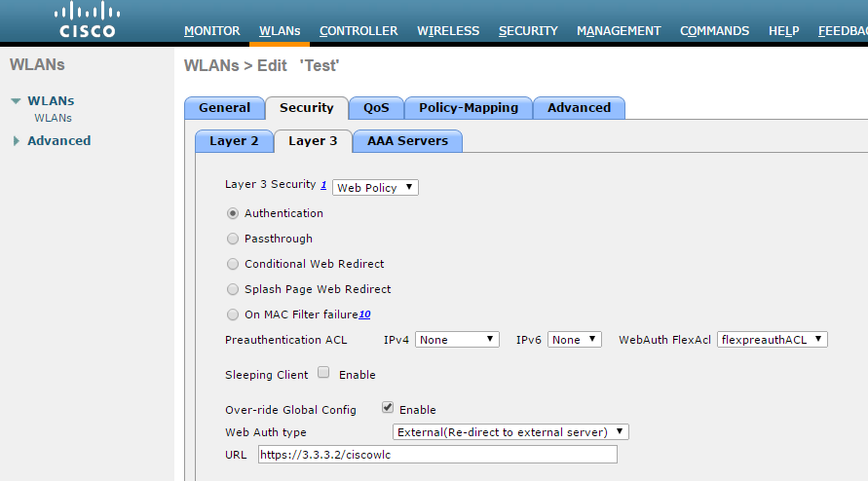This screenshot has width=868, height=481.
Task: Switch to the Advanced tab
Action: coord(579,108)
